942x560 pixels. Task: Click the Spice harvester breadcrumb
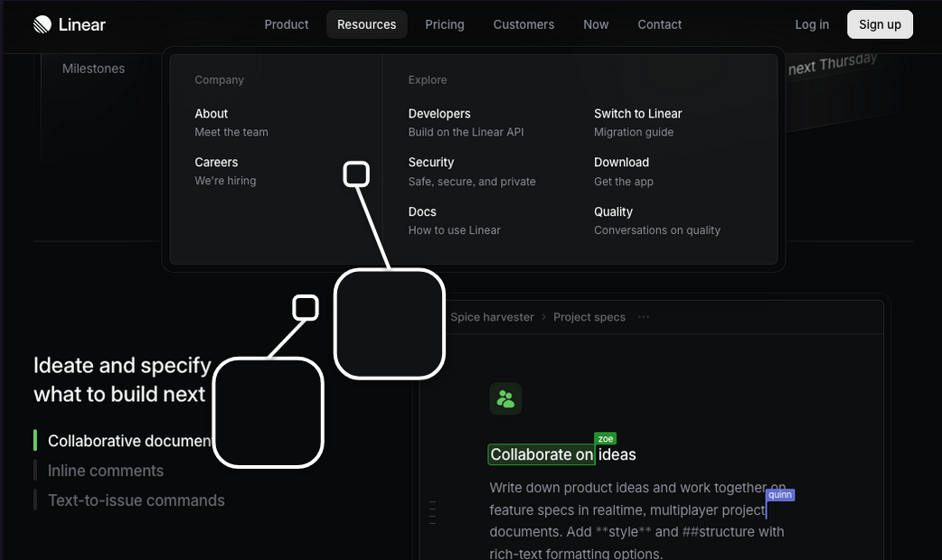tap(492, 317)
